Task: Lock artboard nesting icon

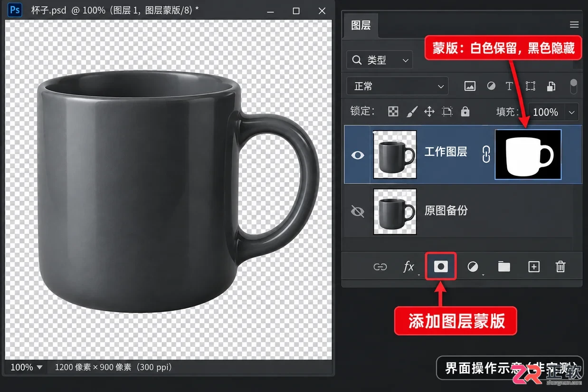Action: (x=447, y=112)
